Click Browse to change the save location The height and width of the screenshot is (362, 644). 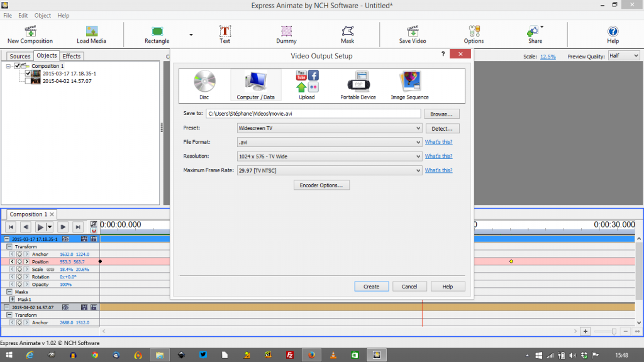tap(441, 113)
